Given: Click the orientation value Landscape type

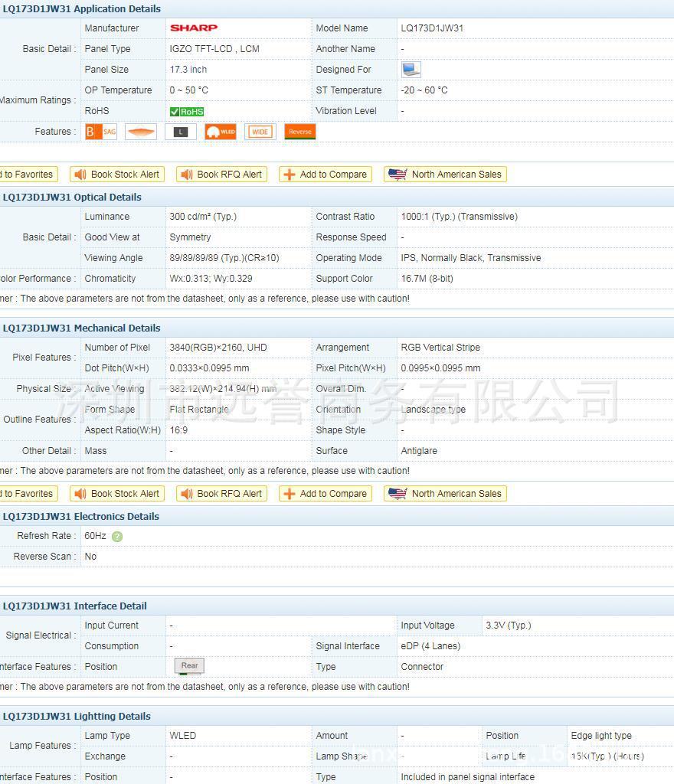Looking at the screenshot, I should pos(433,410).
